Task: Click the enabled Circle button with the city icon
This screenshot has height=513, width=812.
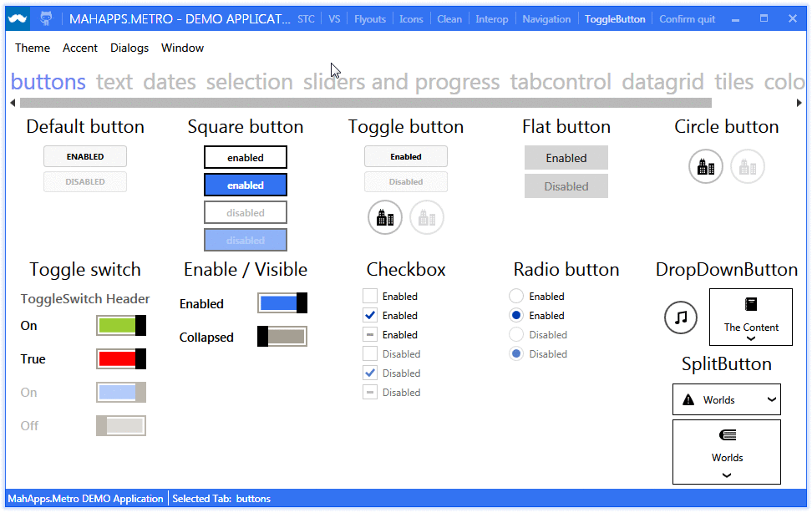Action: point(706,166)
